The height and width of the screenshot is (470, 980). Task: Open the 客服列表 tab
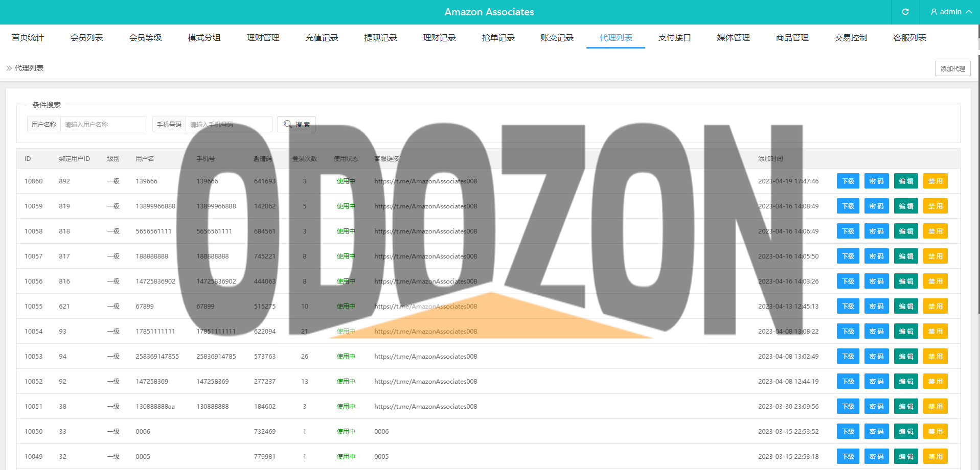(909, 38)
